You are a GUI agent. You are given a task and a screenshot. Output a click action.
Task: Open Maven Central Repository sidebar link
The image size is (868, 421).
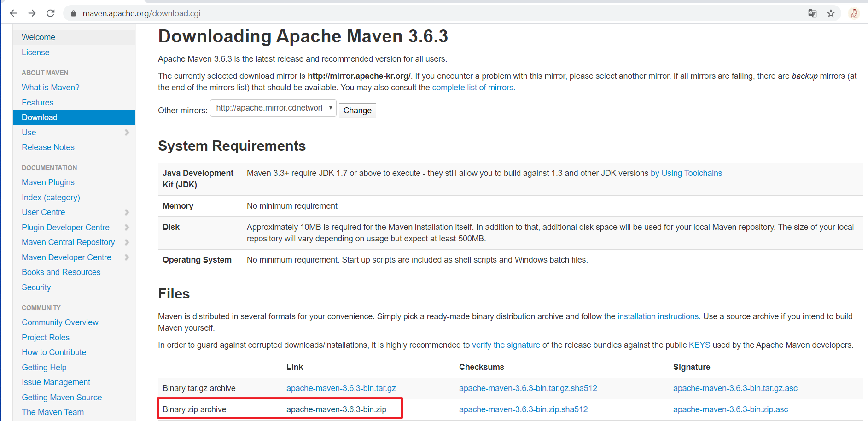68,242
